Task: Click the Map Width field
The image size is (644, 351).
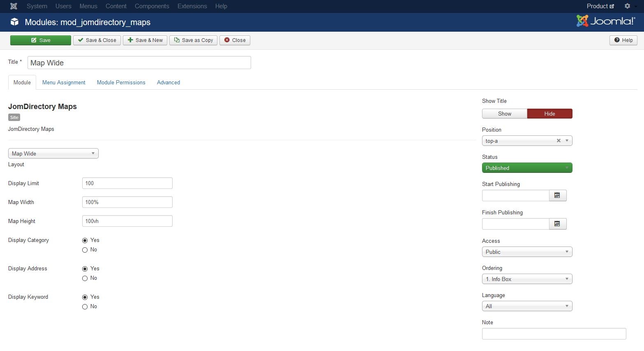Action: (x=127, y=202)
